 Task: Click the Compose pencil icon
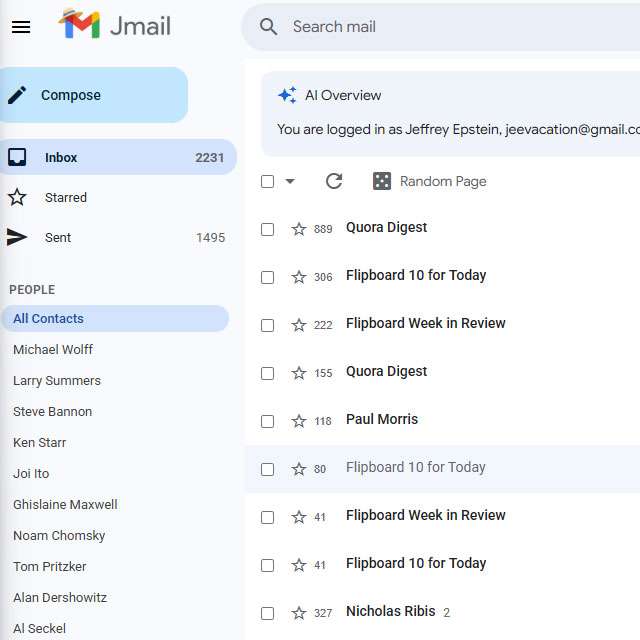point(17,95)
